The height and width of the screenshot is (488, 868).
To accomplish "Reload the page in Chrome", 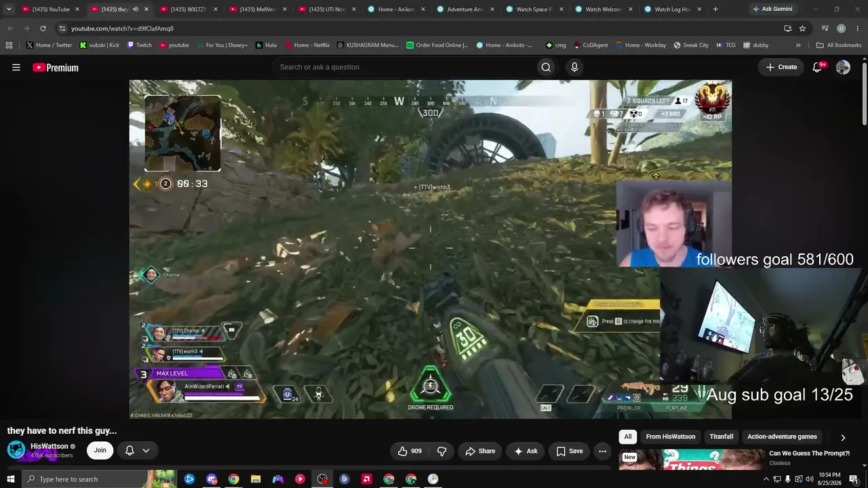I will pyautogui.click(x=43, y=28).
